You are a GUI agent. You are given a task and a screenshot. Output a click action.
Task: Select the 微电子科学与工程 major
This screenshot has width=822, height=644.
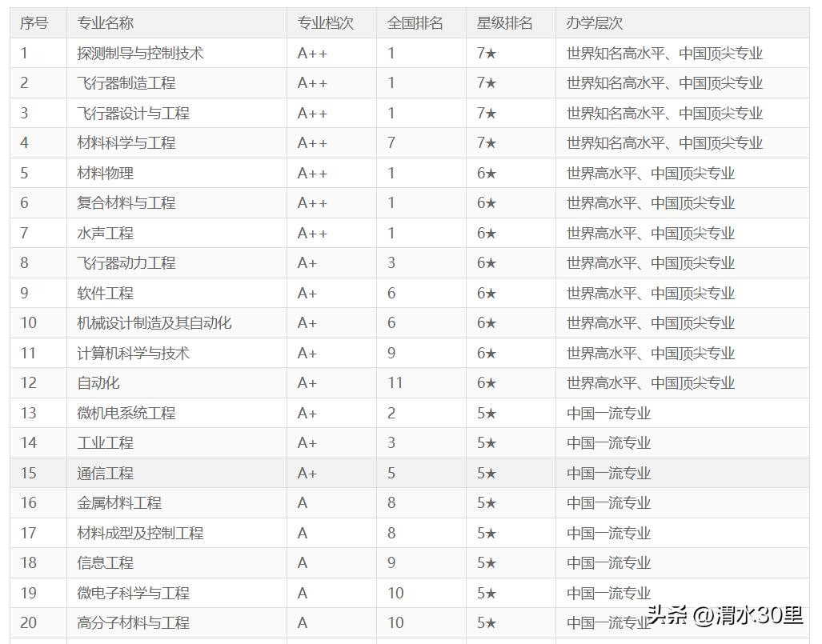tap(133, 594)
